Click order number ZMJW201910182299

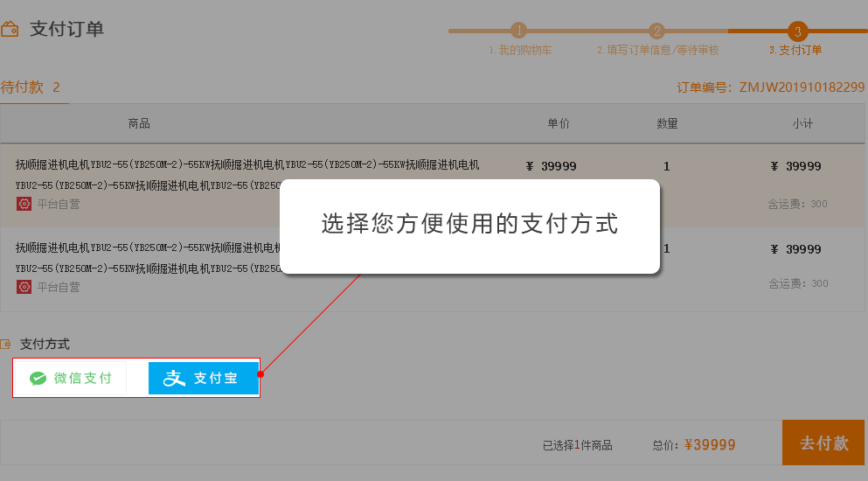(x=771, y=87)
